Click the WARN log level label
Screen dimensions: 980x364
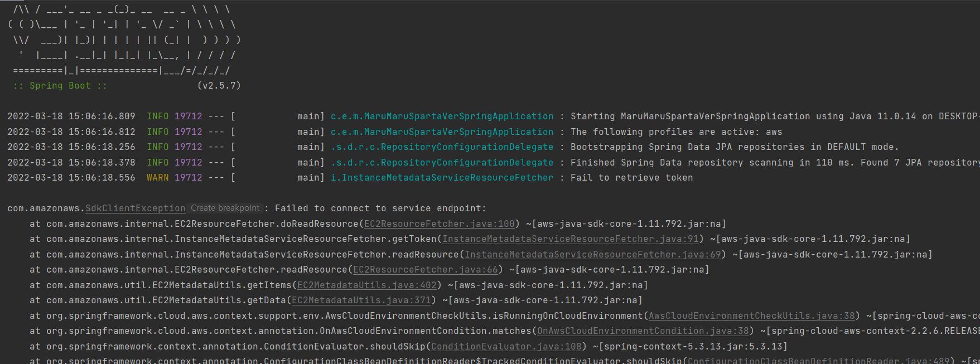tap(158, 178)
